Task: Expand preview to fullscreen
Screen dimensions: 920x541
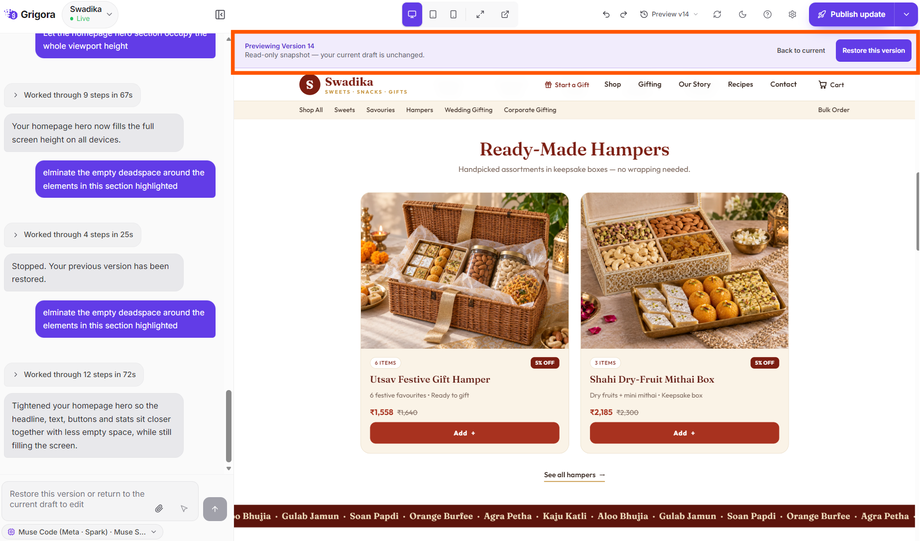Action: [480, 15]
